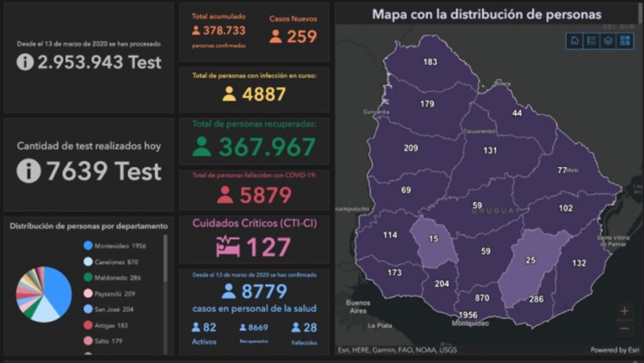Zoom out with the map minus button
The image size is (644, 363).
click(624, 328)
